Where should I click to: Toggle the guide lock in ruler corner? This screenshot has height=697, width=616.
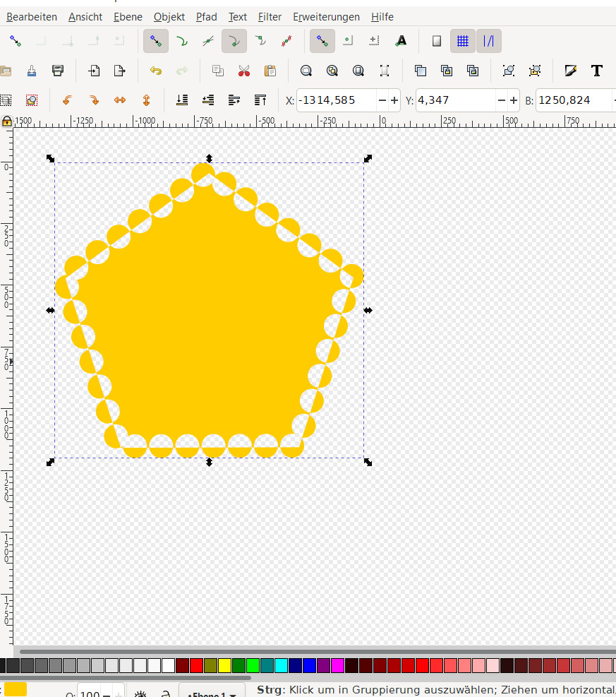point(6,121)
